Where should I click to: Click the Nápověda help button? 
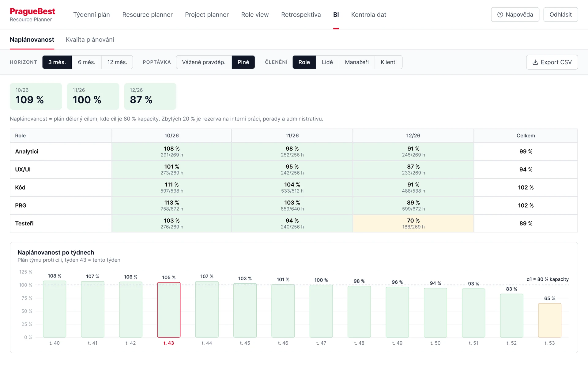(515, 15)
